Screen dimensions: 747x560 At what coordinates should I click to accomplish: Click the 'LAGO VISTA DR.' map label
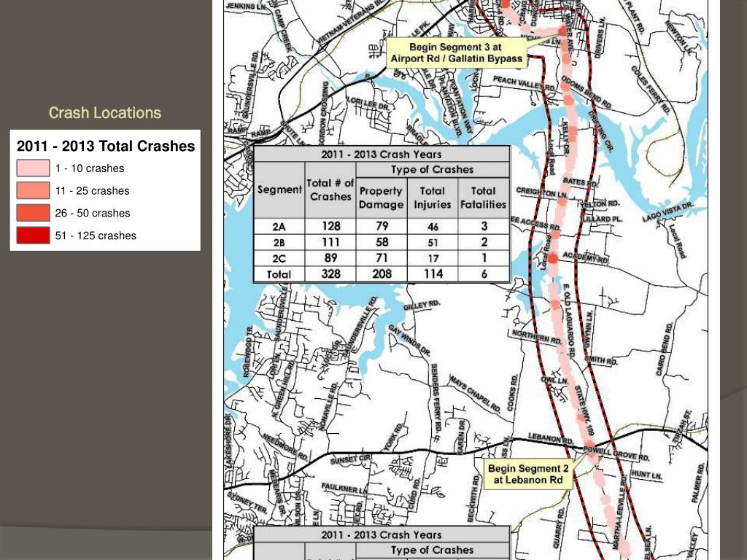[x=668, y=212]
